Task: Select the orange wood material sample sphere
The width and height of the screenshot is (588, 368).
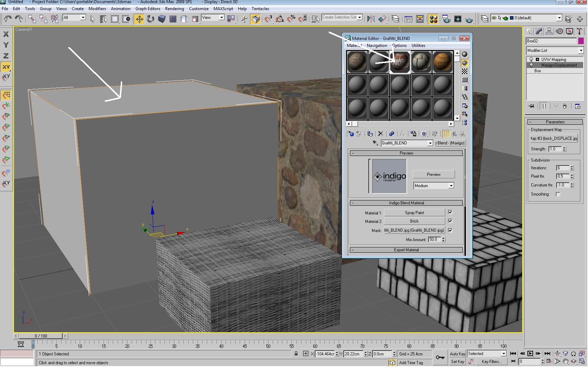Action: point(442,62)
